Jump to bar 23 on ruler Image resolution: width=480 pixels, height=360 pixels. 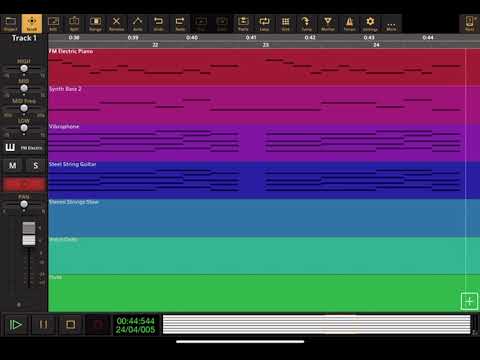pyautogui.click(x=266, y=45)
